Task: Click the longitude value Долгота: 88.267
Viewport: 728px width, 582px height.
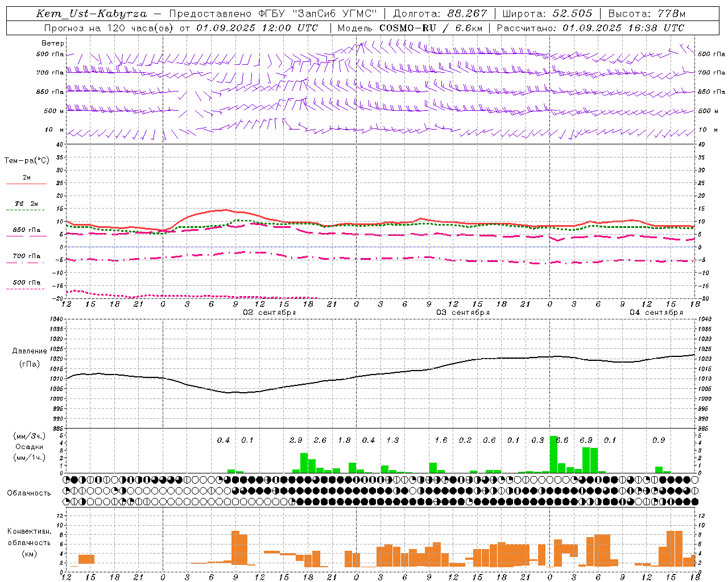Action: click(440, 14)
